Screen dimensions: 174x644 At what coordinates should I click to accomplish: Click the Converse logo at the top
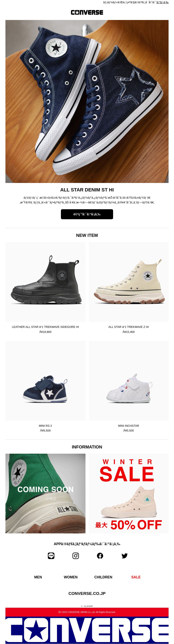click(87, 13)
